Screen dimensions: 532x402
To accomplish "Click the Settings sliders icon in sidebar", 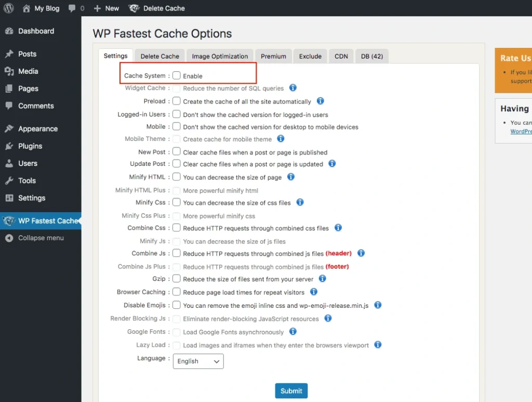I will click(9, 198).
